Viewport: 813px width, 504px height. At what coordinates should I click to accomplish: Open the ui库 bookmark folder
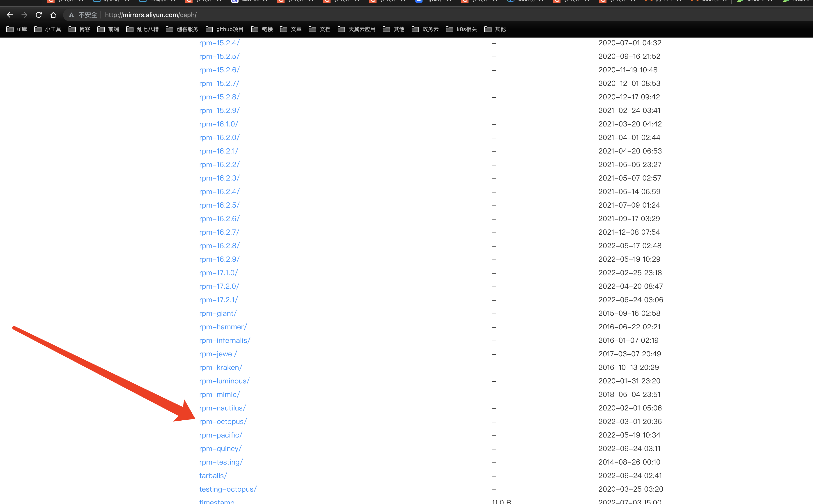click(17, 29)
